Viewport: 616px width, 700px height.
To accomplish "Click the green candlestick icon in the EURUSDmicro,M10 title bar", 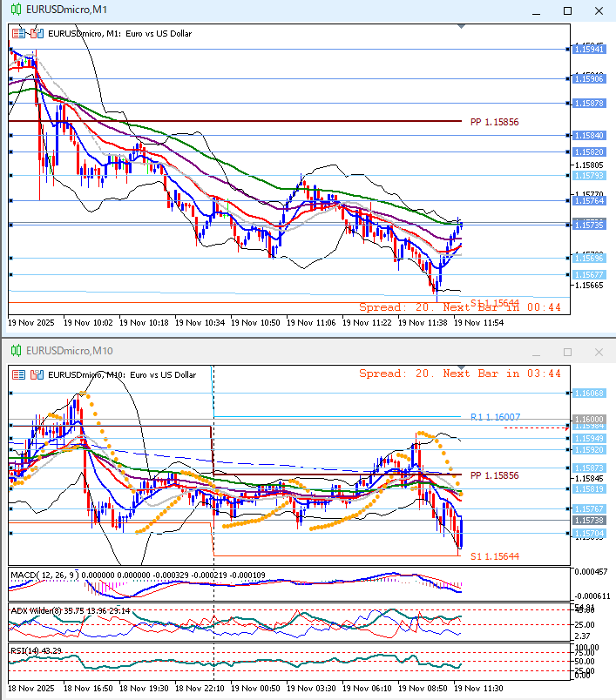I will [x=15, y=351].
